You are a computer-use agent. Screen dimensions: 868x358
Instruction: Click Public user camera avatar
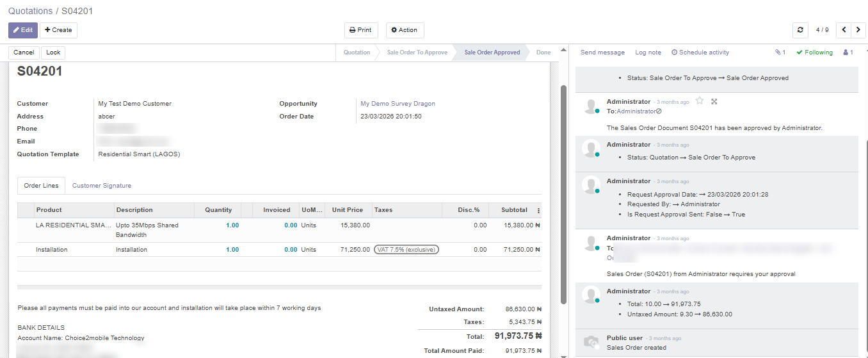(x=591, y=343)
